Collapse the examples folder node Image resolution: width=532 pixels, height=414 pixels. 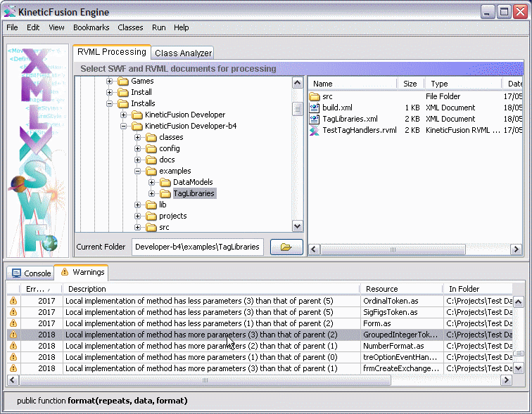click(x=138, y=171)
